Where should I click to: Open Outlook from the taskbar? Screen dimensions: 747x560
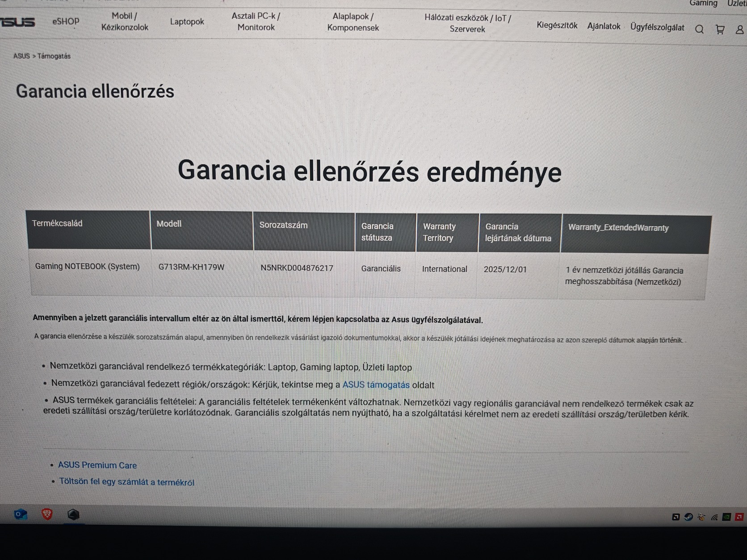click(20, 514)
